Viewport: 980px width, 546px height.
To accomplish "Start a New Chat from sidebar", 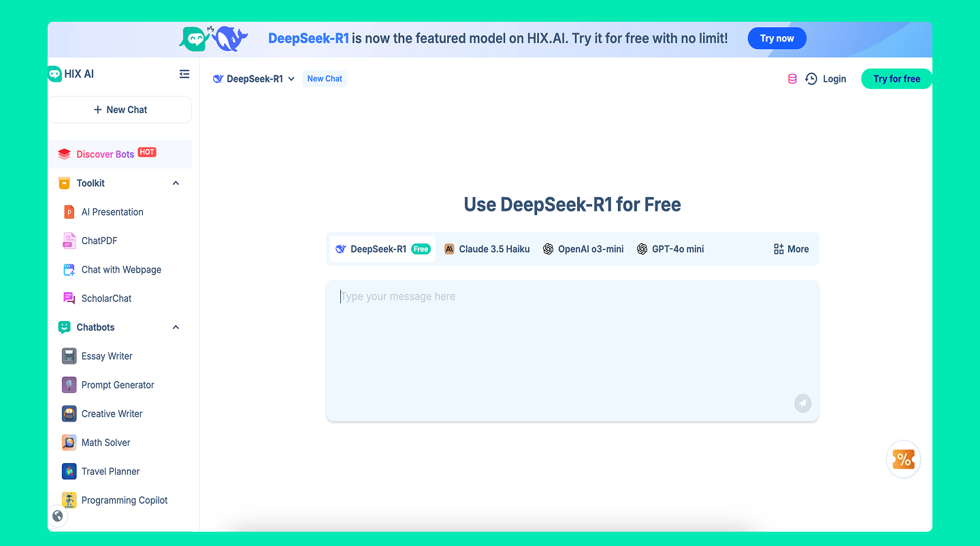I will (120, 109).
